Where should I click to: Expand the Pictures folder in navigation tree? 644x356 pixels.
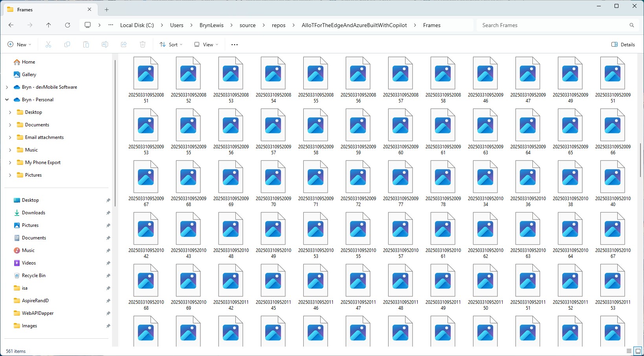tap(10, 175)
